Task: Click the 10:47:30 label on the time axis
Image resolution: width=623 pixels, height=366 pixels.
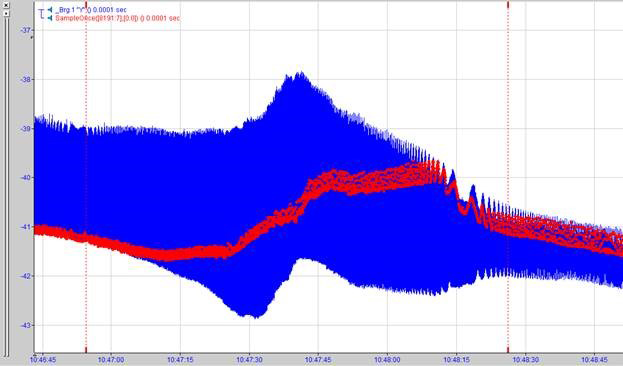Action: [x=249, y=360]
